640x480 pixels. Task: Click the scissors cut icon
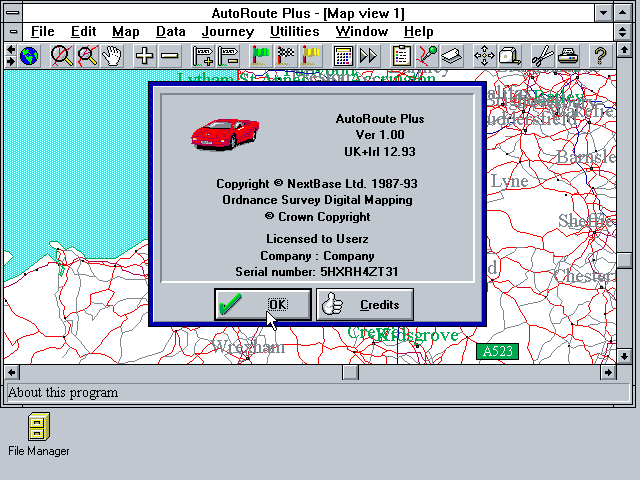pyautogui.click(x=542, y=56)
